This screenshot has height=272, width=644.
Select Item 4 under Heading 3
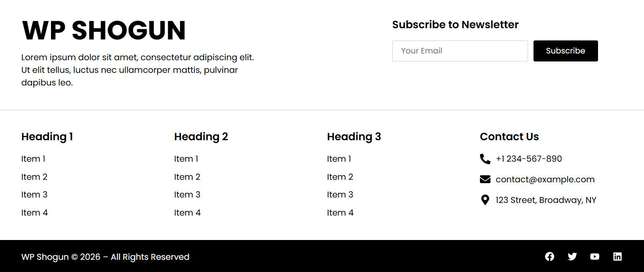(x=340, y=213)
